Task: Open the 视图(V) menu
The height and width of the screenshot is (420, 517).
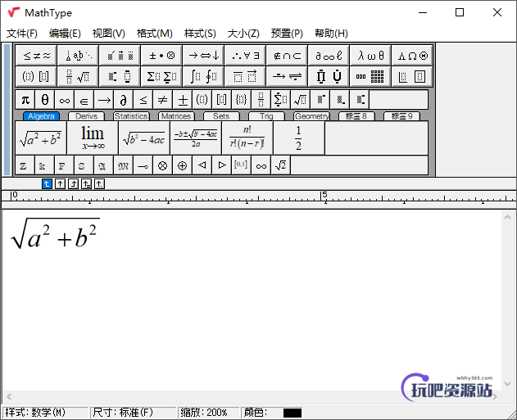Action: [108, 34]
